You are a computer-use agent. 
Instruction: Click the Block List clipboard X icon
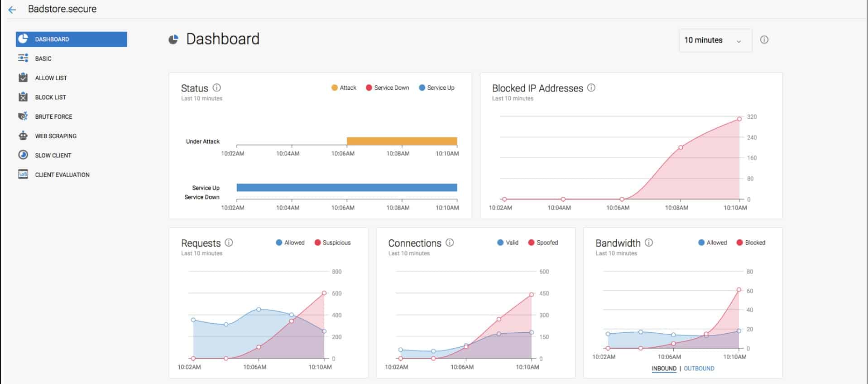[x=23, y=97]
